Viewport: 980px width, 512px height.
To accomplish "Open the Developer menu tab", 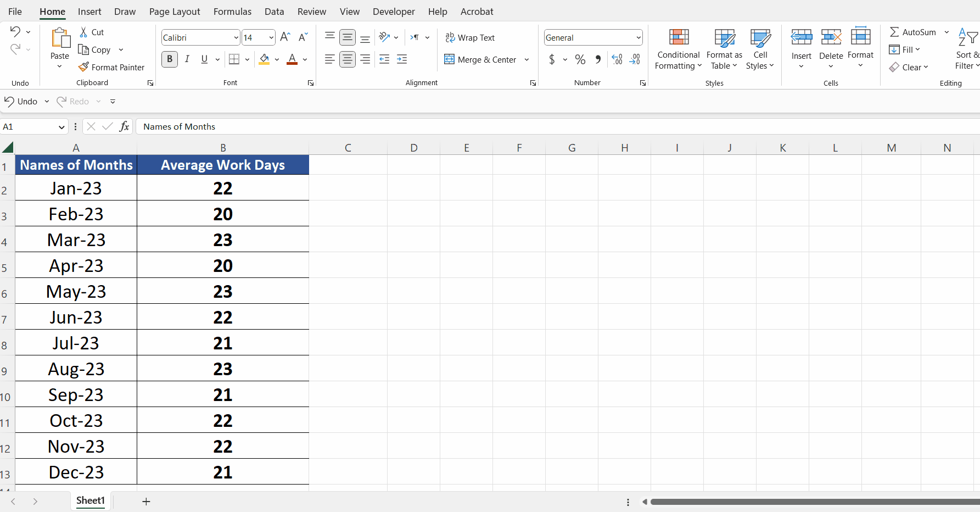I will click(x=394, y=11).
